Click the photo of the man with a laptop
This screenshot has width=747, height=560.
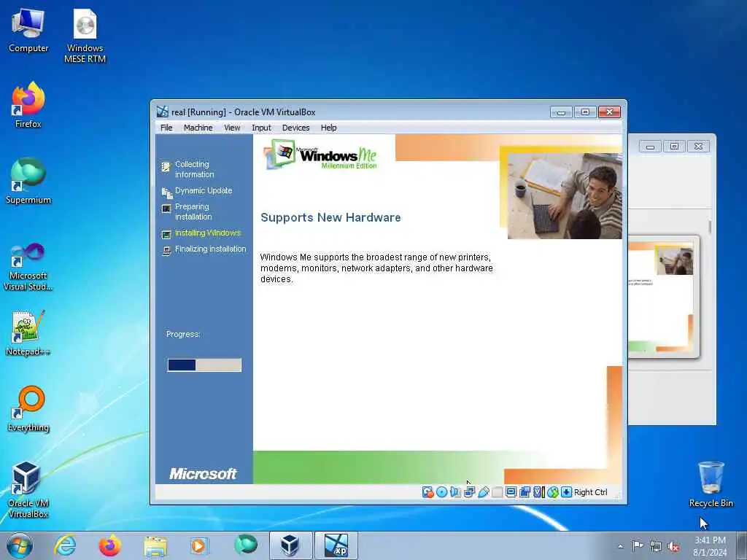(x=565, y=195)
